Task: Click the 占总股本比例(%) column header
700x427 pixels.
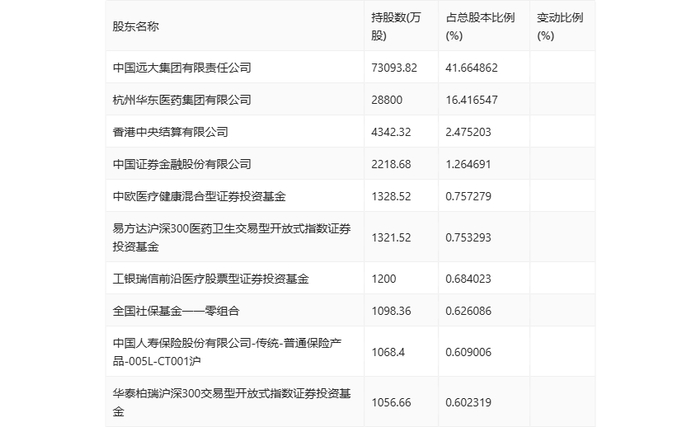Action: (480, 26)
